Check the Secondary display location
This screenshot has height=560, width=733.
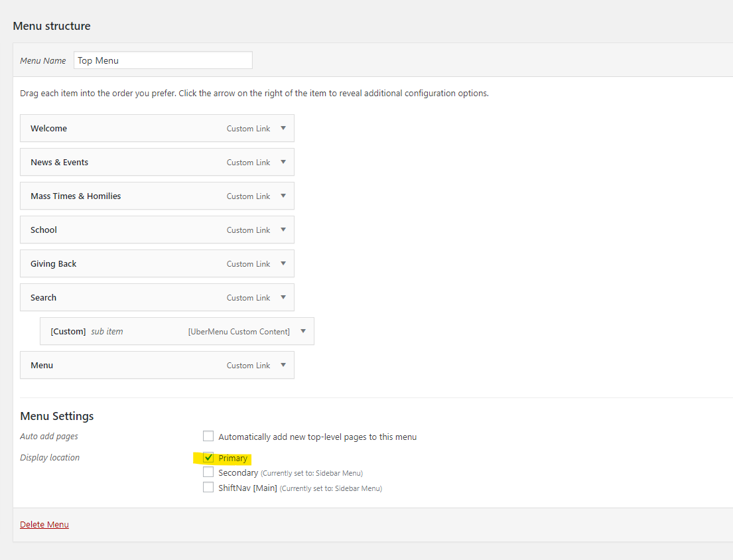click(208, 472)
